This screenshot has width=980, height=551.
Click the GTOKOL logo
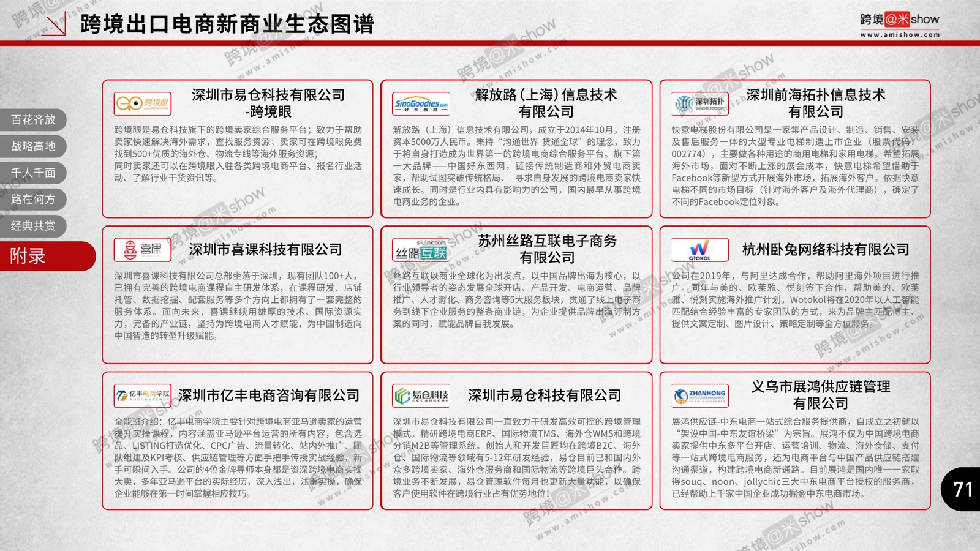click(700, 249)
